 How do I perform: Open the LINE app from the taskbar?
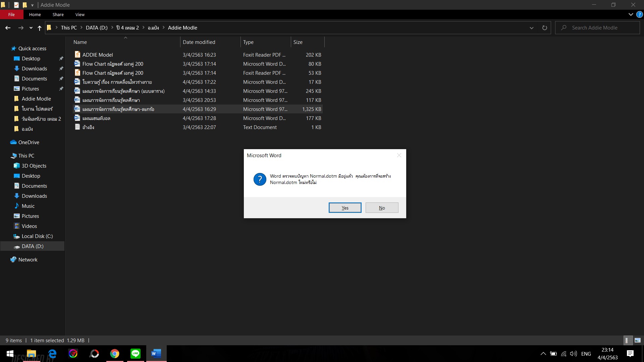tap(136, 354)
